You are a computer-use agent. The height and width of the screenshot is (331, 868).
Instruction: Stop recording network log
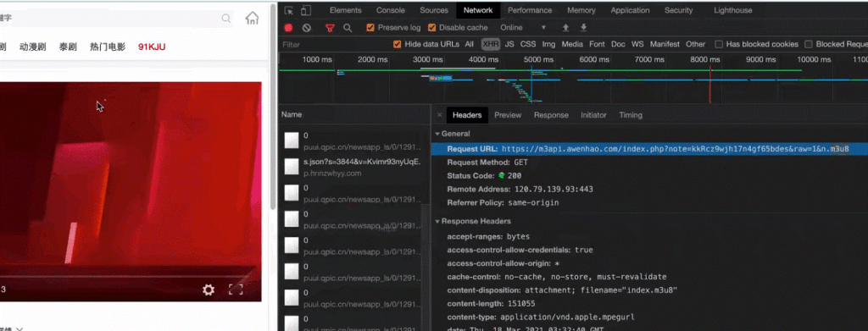coord(288,28)
